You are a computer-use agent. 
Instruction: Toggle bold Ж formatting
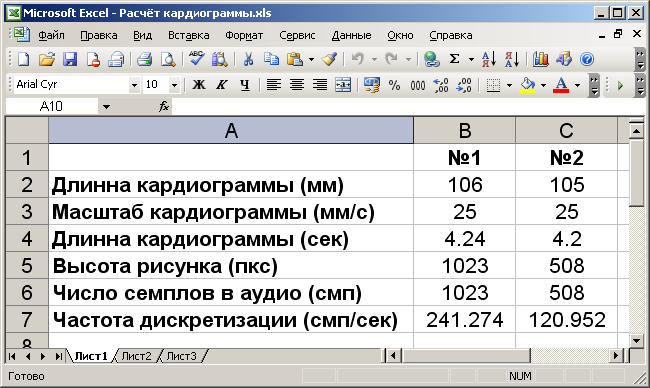(x=199, y=85)
